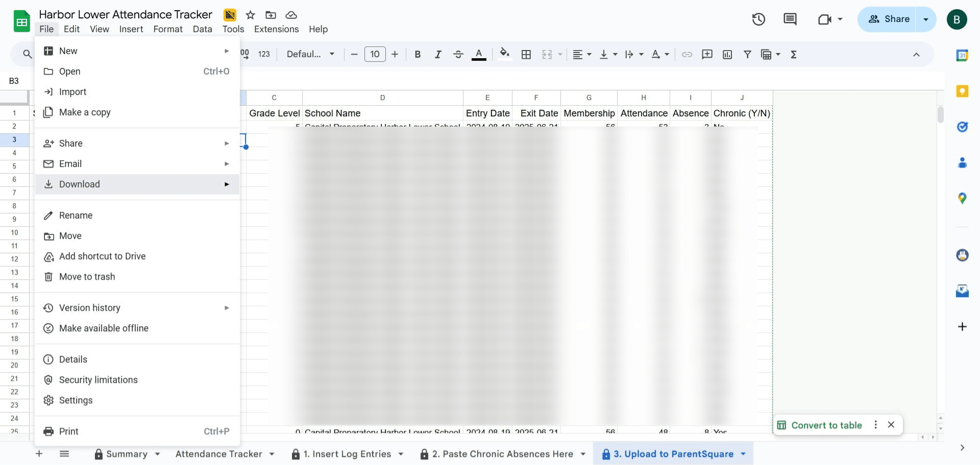
Task: Click Convert to table
Action: [x=826, y=425]
